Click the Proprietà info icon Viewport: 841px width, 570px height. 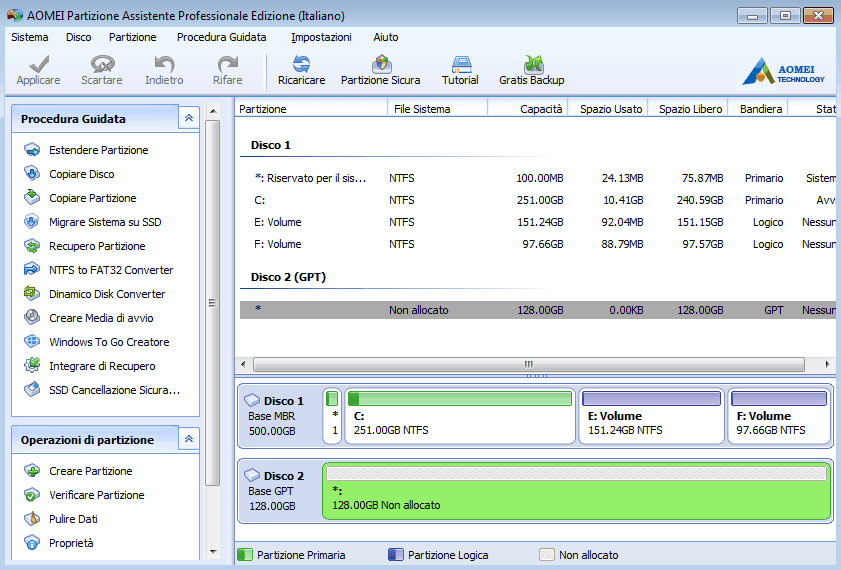click(x=32, y=543)
